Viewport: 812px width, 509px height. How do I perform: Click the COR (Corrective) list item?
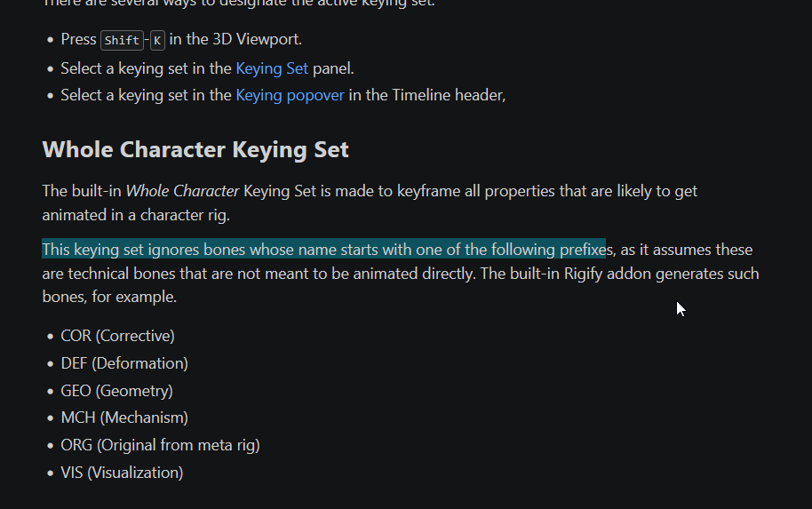117,336
